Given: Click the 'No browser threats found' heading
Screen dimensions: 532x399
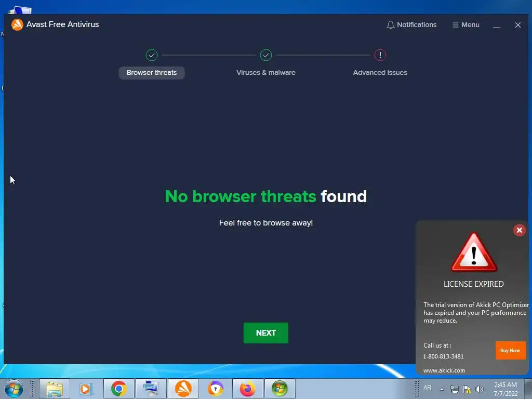Looking at the screenshot, I should point(265,196).
